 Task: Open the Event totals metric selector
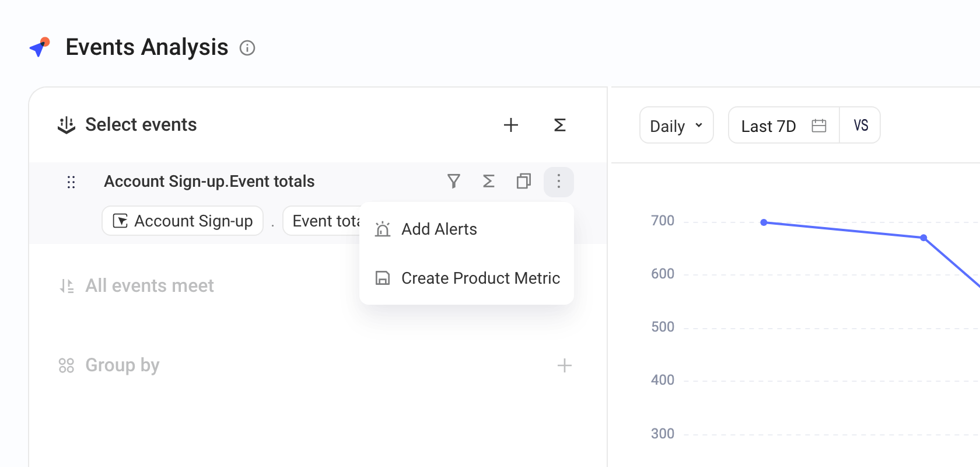322,221
